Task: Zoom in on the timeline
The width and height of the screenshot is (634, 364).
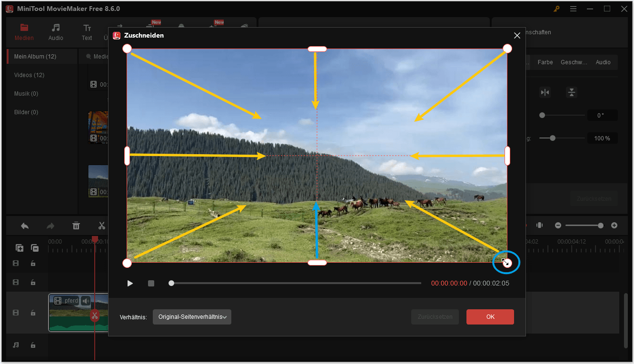Action: coord(614,226)
